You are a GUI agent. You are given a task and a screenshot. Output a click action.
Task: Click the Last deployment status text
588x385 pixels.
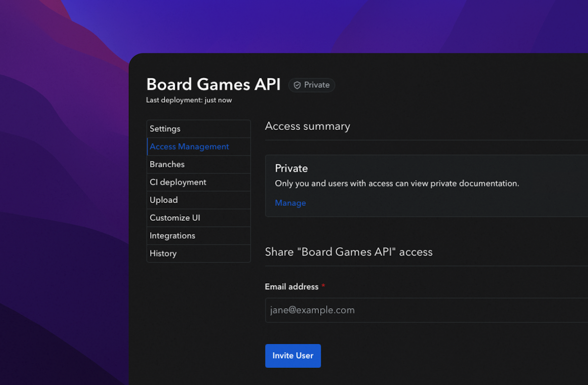189,100
